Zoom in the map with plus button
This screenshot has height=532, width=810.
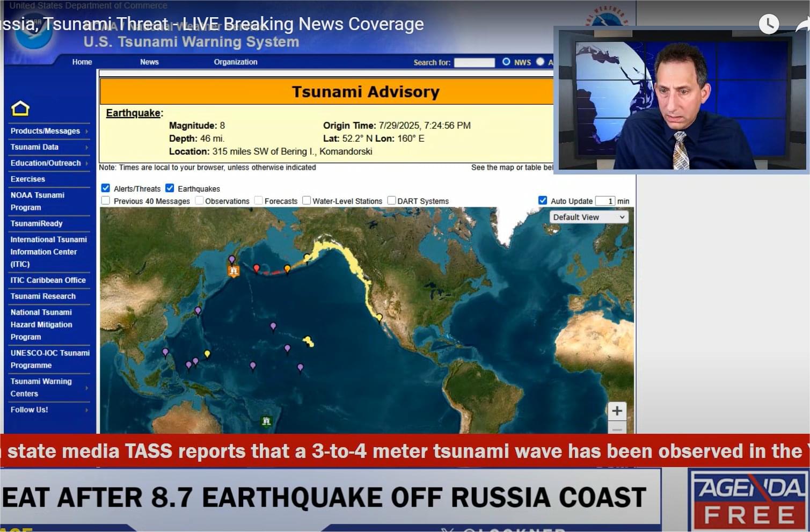(617, 411)
